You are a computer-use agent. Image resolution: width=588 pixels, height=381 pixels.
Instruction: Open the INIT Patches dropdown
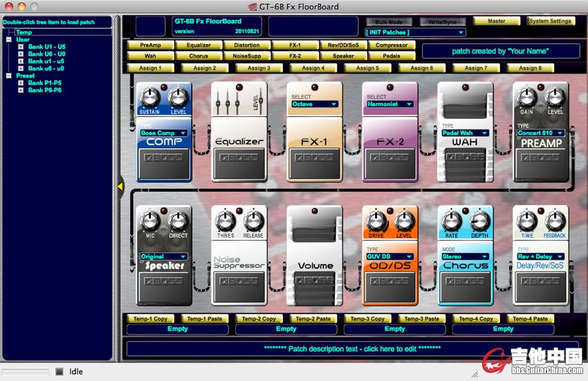414,32
